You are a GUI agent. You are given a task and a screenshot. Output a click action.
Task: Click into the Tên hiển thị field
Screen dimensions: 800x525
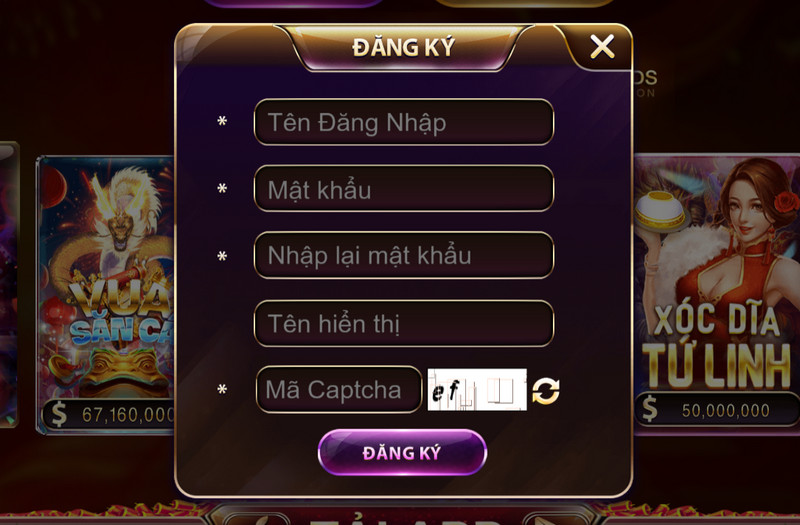(404, 323)
